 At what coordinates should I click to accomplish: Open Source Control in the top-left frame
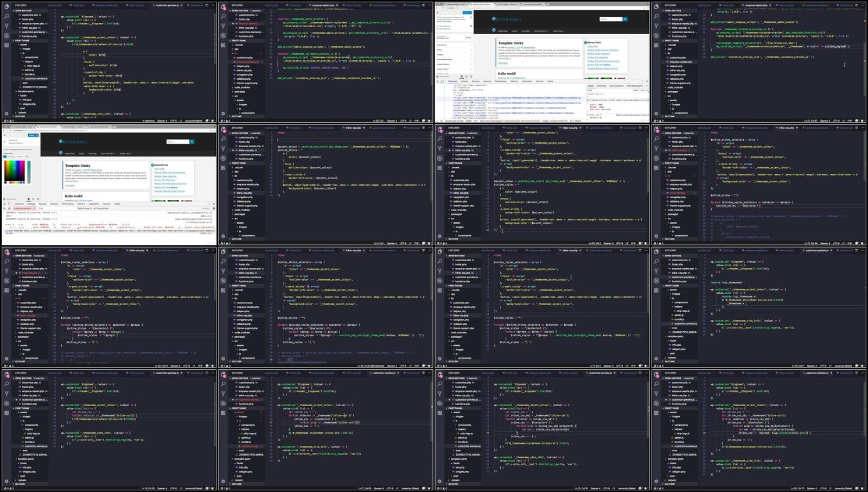pyautogui.click(x=7, y=26)
